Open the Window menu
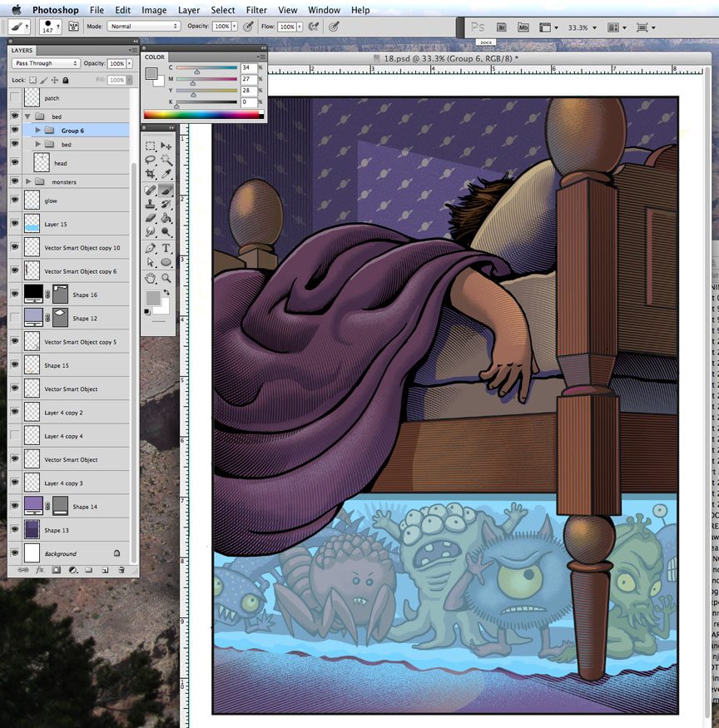Screen dimensions: 719x728 [324, 10]
